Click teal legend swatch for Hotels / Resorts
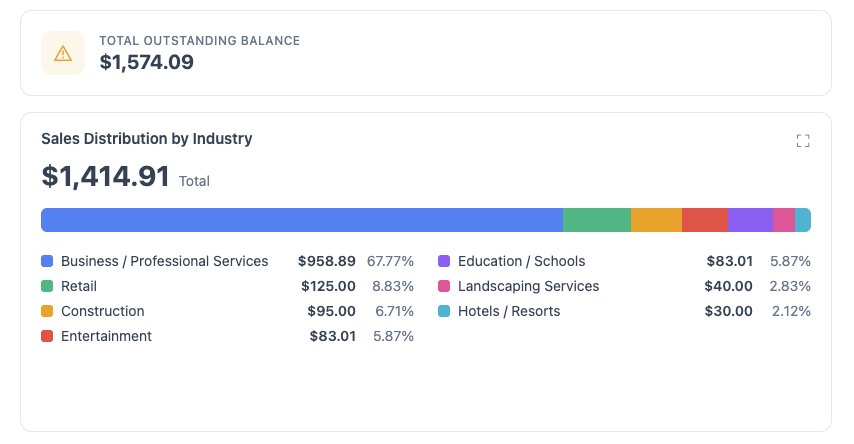This screenshot has width=854, height=444. [x=444, y=311]
